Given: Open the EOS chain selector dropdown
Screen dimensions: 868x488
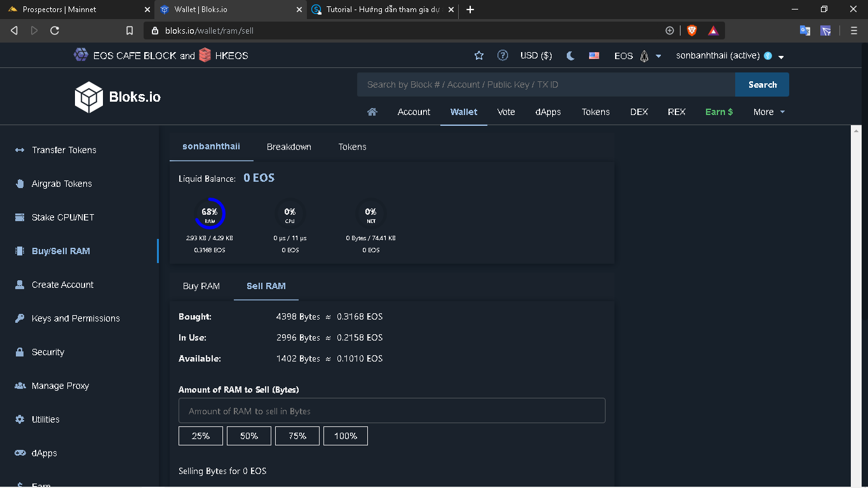Looking at the screenshot, I should 638,56.
